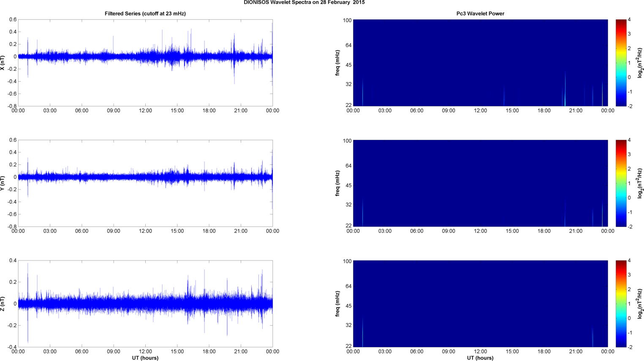
Task: Click the 12:00 tick under the X series plot
Action: 145,111
